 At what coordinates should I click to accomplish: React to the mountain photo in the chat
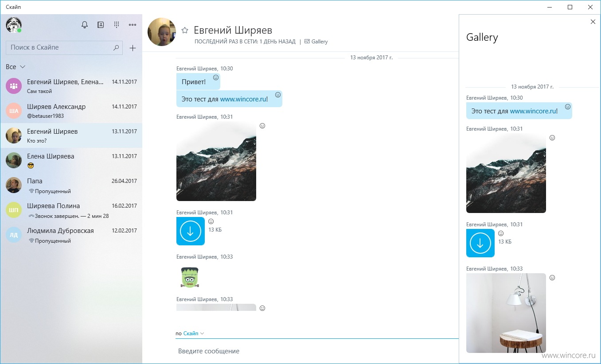point(262,126)
